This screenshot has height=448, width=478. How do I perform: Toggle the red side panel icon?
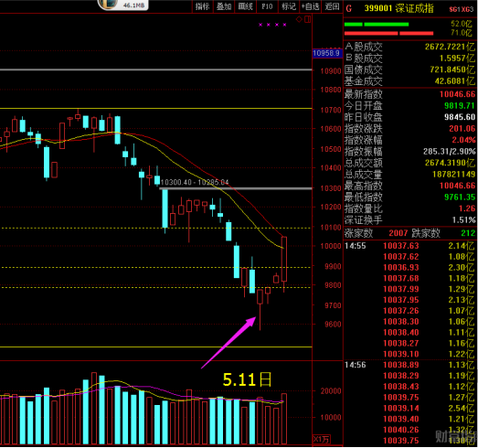[x=308, y=19]
